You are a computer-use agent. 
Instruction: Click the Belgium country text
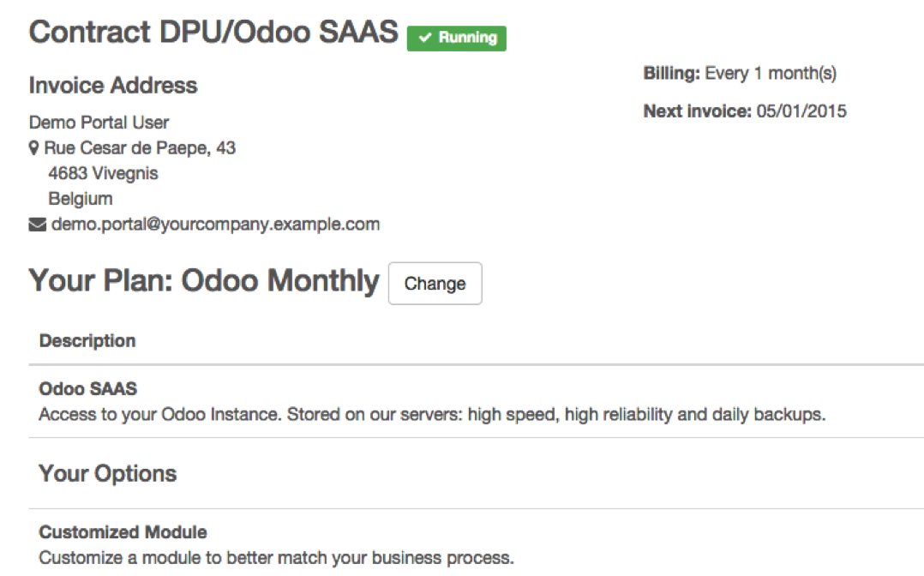coord(81,199)
